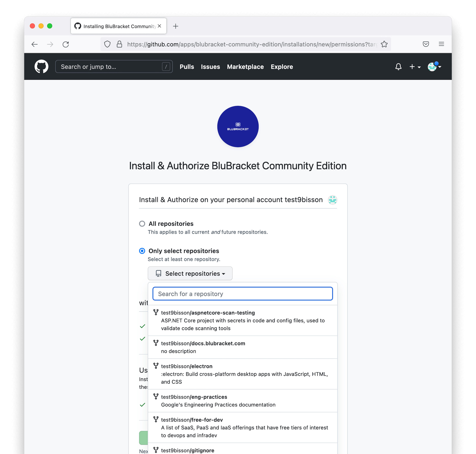Choose the test9bisson/docs.blubracket.com repository
This screenshot has width=476, height=454.
pos(243,347)
